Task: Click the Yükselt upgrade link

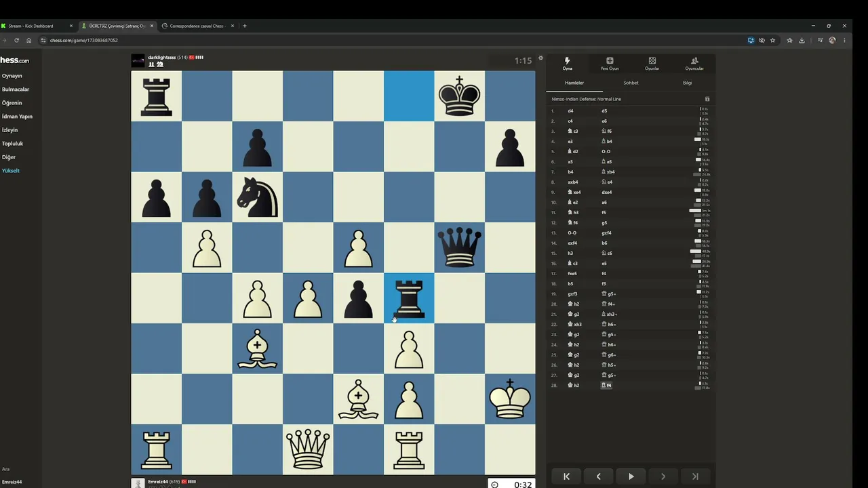Action: (11, 171)
